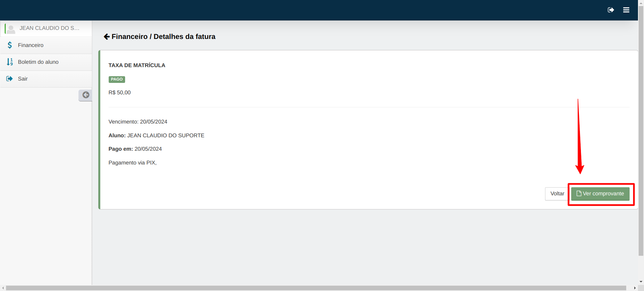Collapse sidebar with the circular arrow button
The width and height of the screenshot is (644, 291).
pyautogui.click(x=86, y=95)
